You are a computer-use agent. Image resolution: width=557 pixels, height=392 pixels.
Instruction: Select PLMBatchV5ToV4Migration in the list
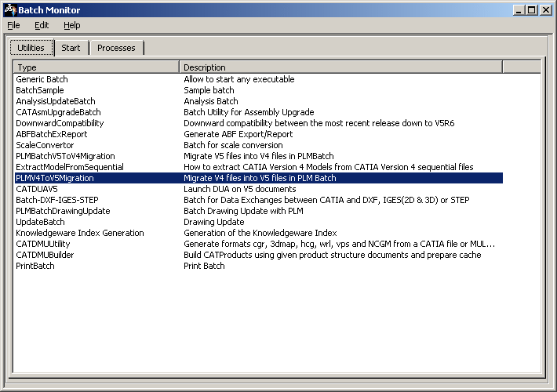pyautogui.click(x=65, y=156)
